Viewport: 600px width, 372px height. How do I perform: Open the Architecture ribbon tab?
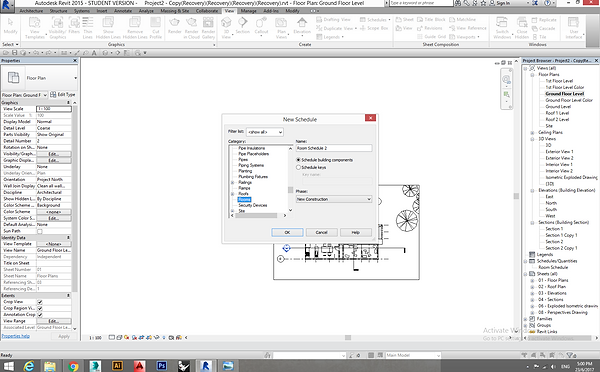point(31,11)
